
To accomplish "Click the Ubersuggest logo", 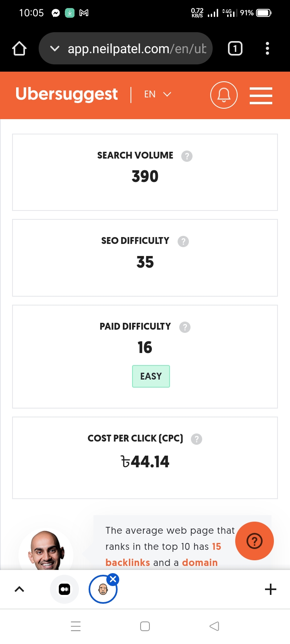I will [66, 94].
